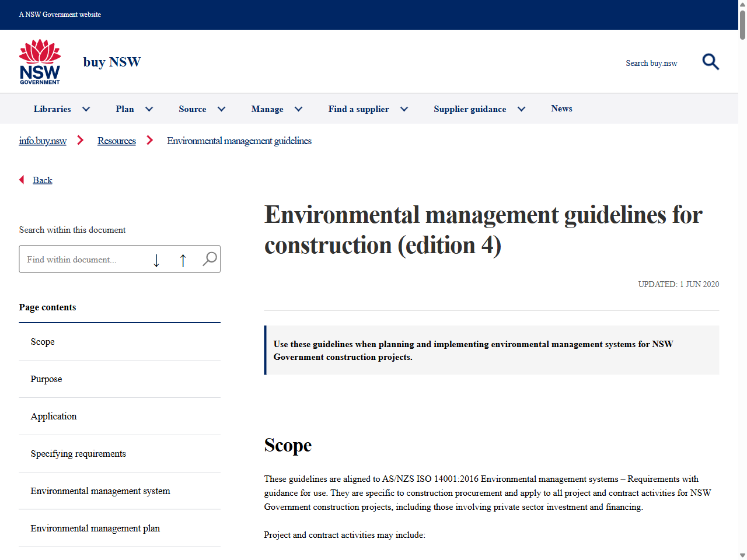Click the Back link above the sidebar
This screenshot has height=560, width=747.
42,180
